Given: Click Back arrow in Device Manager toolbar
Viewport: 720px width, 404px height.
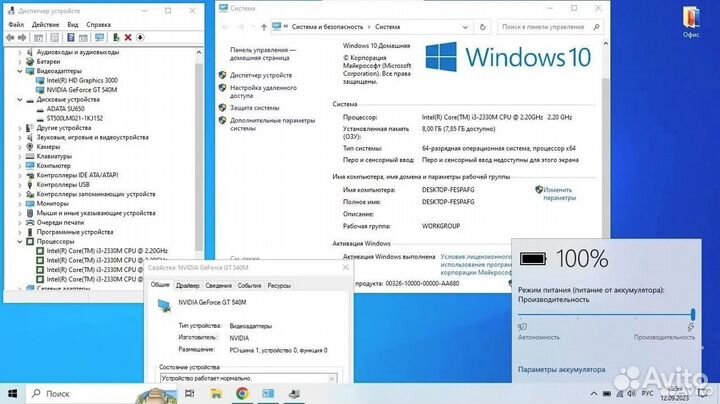Looking at the screenshot, I should [x=10, y=38].
